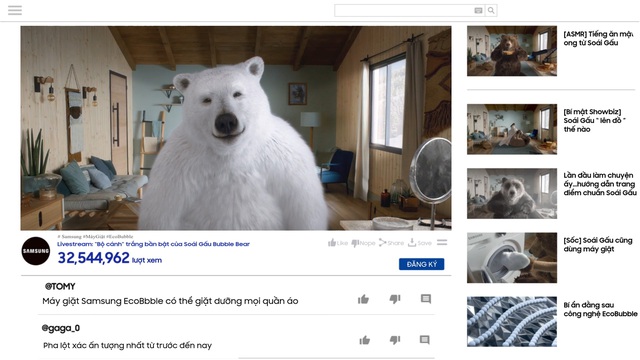Viewport: 640px width, 360px height.
Task: Click the keyboard icon in search box
Action: click(x=478, y=11)
